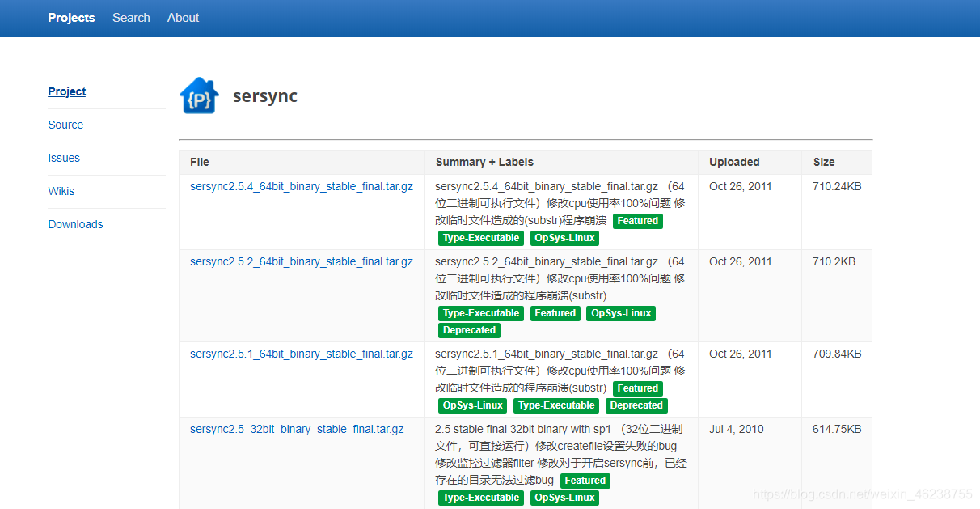The height and width of the screenshot is (509, 980).
Task: Download sersync2.5.2_64bit_binary_stable_final.tar.gz
Action: [x=302, y=261]
